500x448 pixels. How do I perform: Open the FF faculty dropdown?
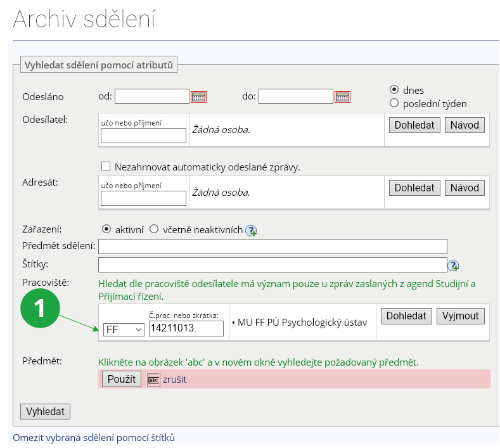124,329
